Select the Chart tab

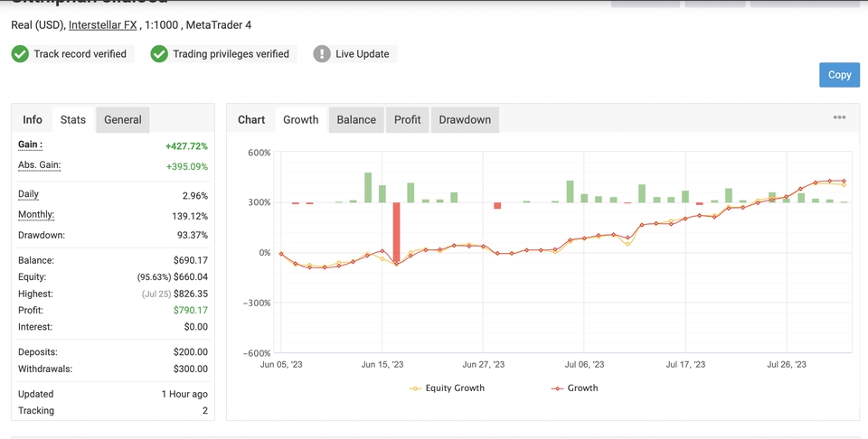point(251,119)
